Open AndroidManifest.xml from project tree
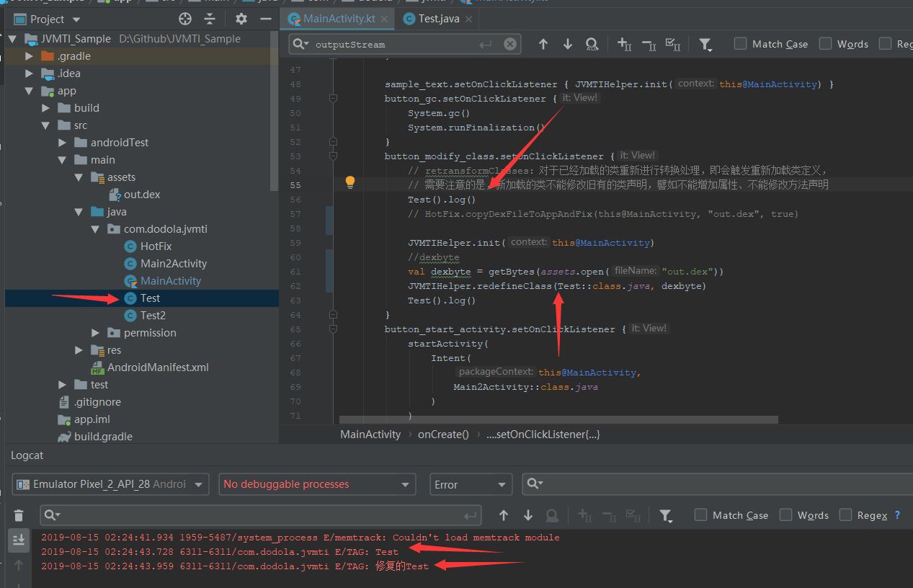Screen dimensions: 913x588 pos(158,367)
